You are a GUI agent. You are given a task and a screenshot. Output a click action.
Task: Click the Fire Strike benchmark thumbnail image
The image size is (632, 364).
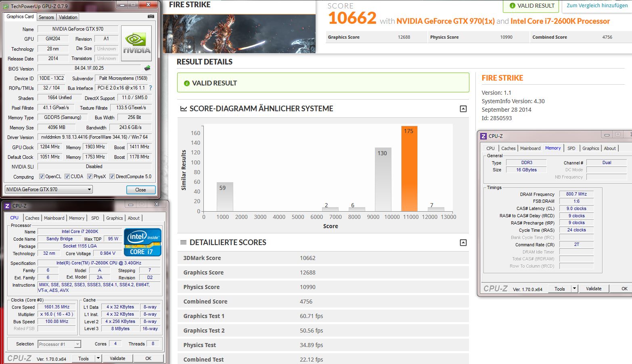(239, 34)
